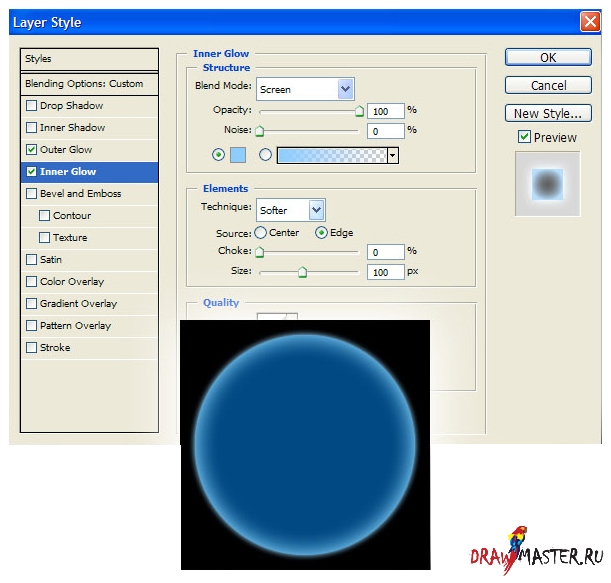Select the Outer Glow row label
This screenshot has height=583, width=611.
click(x=66, y=150)
